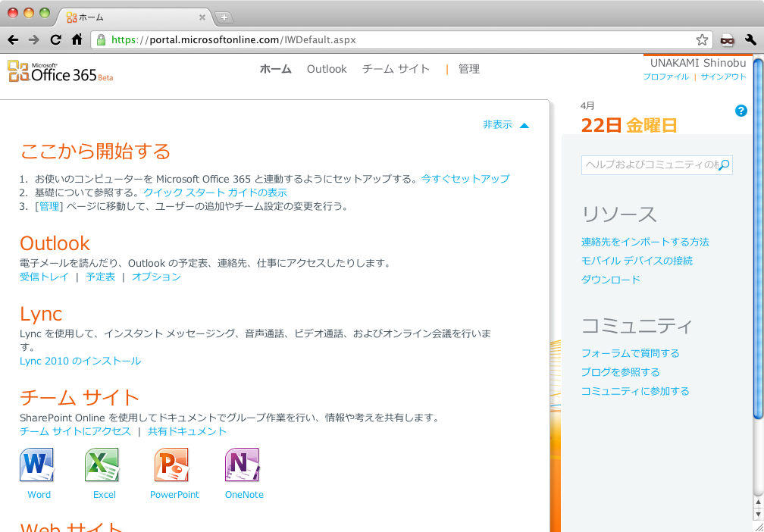Viewport: 764px width, 532px height.
Task: Click the browser reload button
Action: (55, 39)
